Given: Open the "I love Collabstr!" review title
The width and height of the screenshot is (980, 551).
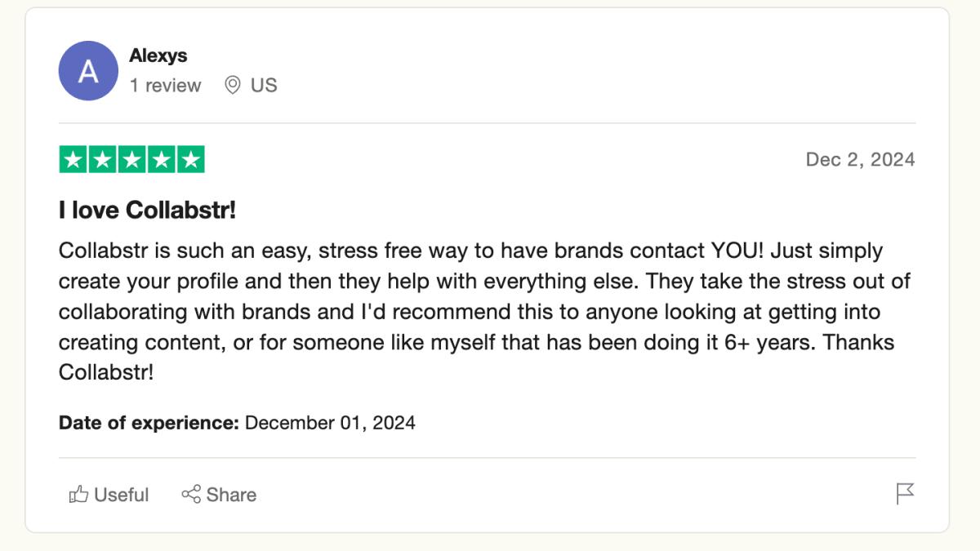Looking at the screenshot, I should pos(147,211).
